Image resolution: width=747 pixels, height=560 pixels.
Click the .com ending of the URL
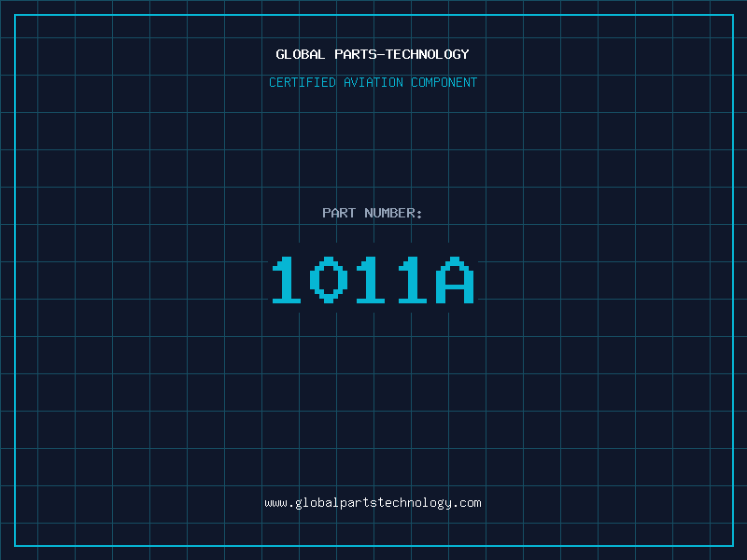pos(468,502)
